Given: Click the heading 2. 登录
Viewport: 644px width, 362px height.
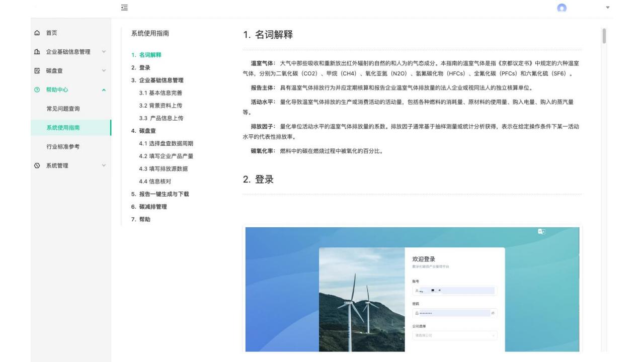Looking at the screenshot, I should tap(258, 179).
